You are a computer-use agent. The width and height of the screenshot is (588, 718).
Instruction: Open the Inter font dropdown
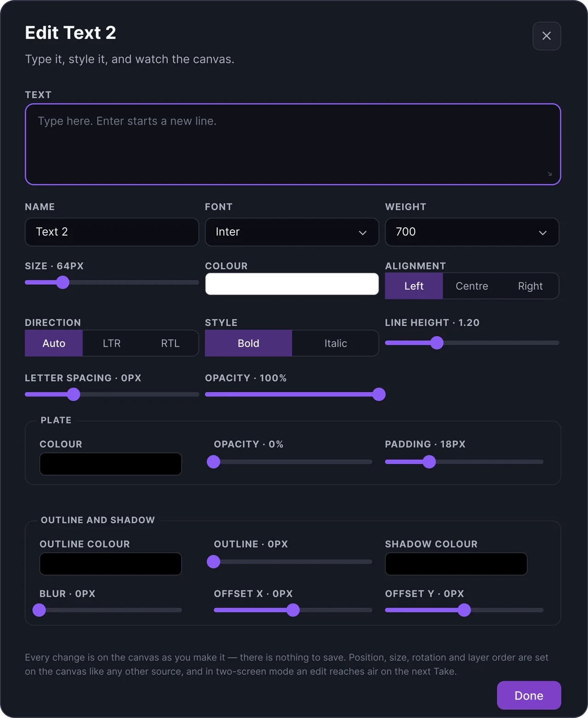point(292,232)
